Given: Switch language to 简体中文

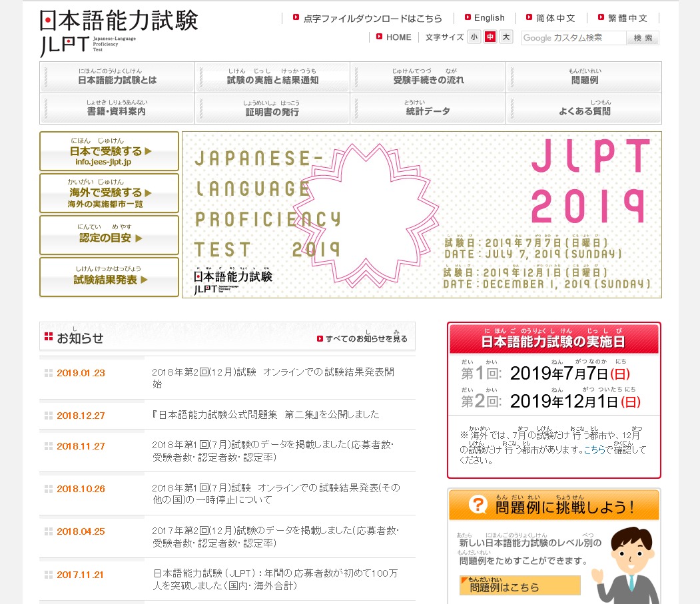Looking at the screenshot, I should (x=555, y=18).
